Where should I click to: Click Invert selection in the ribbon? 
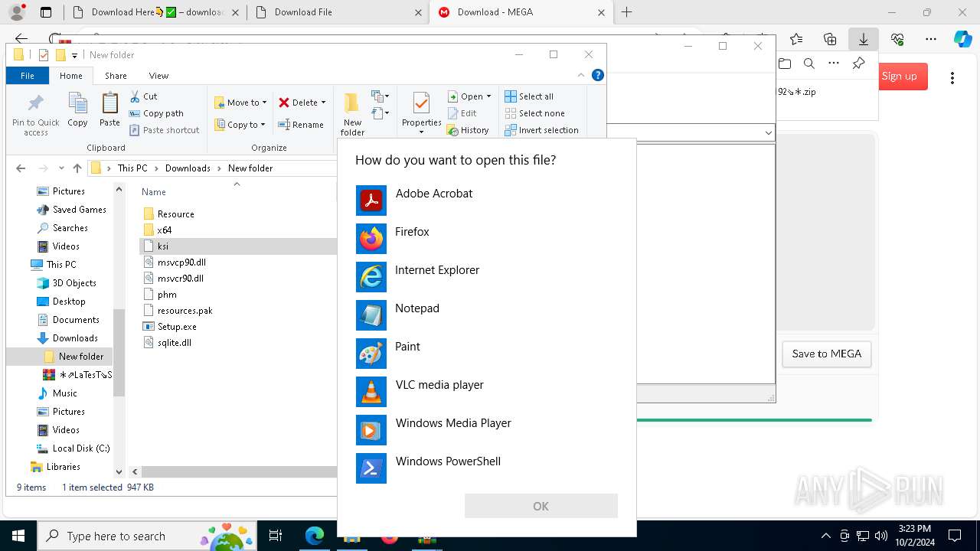[541, 130]
